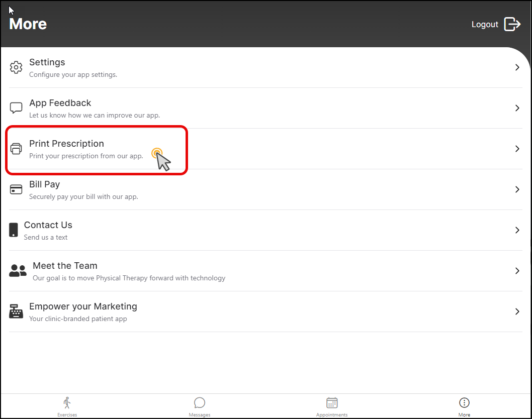Select the More tab in bottom bar
Image resolution: width=532 pixels, height=419 pixels.
pyautogui.click(x=464, y=405)
